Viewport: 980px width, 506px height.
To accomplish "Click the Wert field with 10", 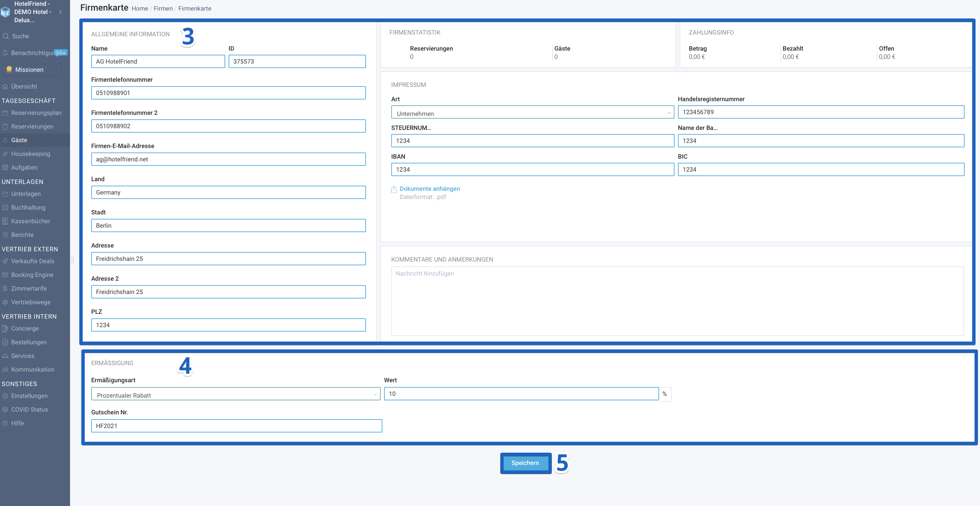I will (521, 394).
